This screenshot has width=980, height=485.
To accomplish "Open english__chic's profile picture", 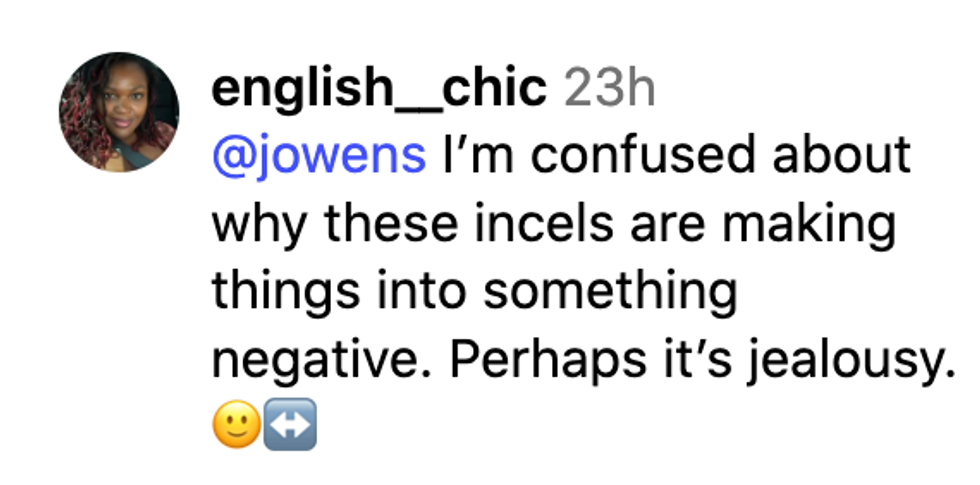I will pos(119,112).
